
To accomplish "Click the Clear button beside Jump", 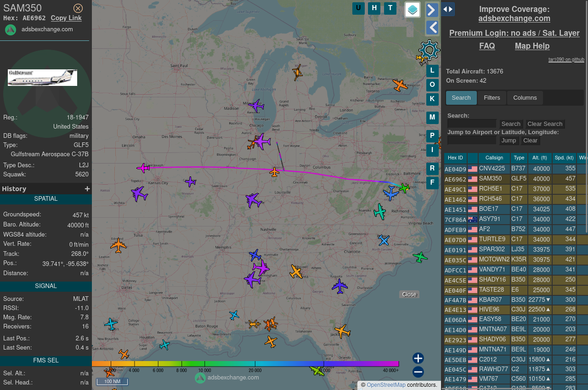I will click(x=530, y=141).
